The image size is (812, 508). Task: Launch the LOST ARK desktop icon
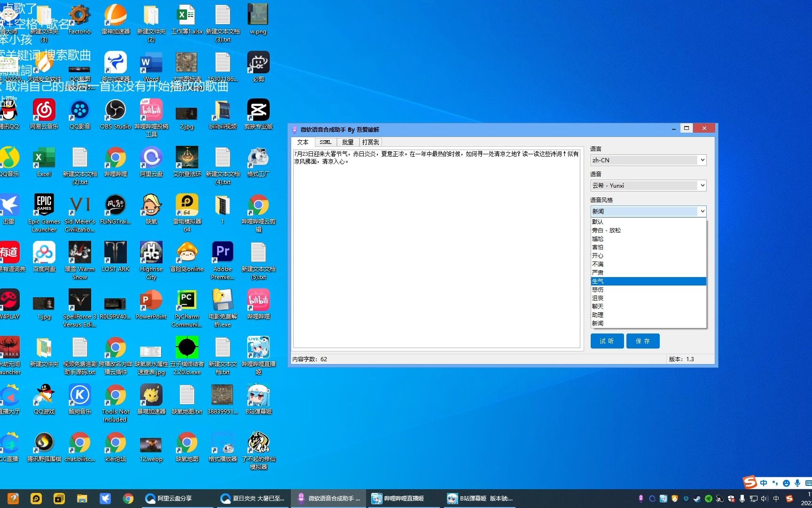[x=116, y=257]
